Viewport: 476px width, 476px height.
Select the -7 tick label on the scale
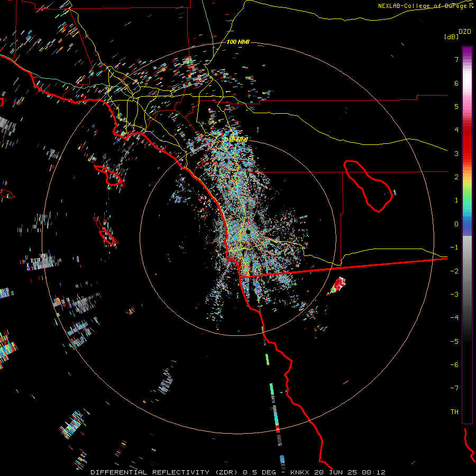[454, 388]
